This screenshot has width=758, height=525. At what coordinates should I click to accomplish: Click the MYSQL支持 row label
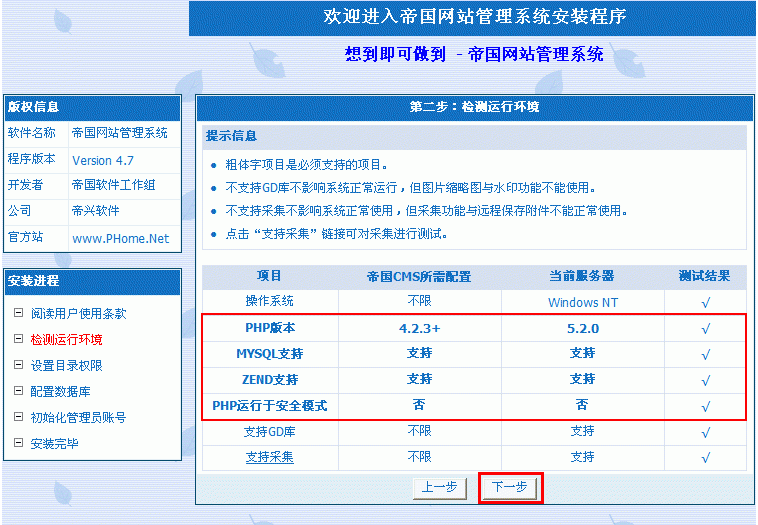(x=270, y=353)
